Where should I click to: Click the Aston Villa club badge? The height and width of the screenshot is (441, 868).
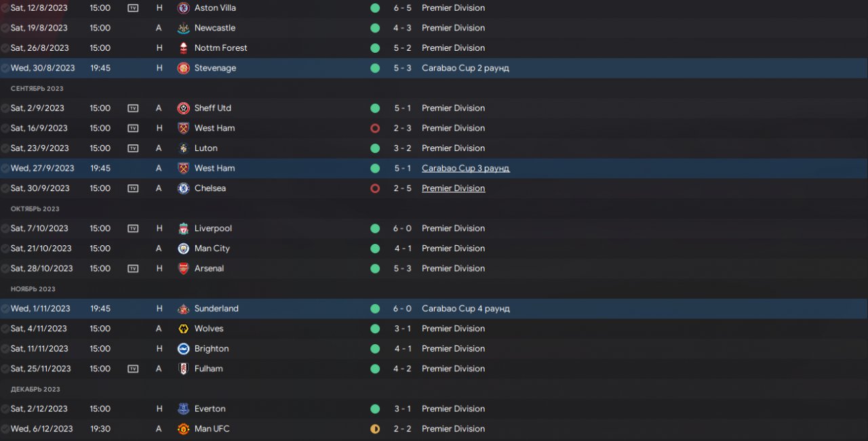click(183, 8)
